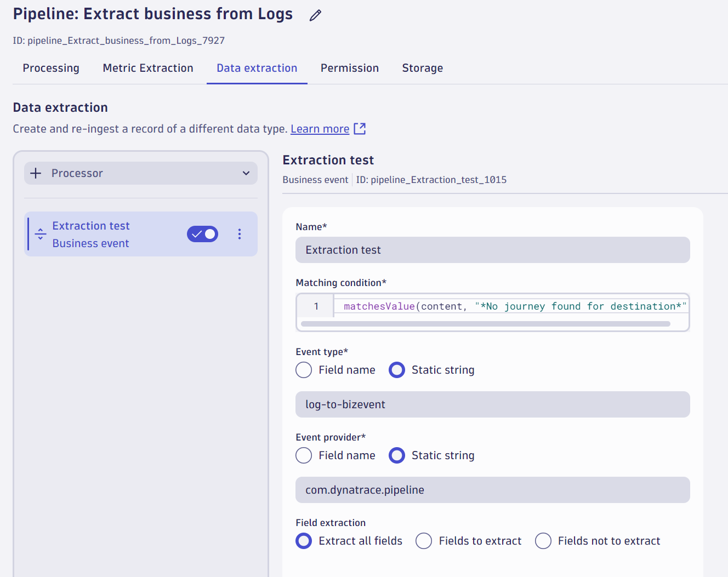Click inside the Name input field
This screenshot has width=728, height=577.
[492, 250]
